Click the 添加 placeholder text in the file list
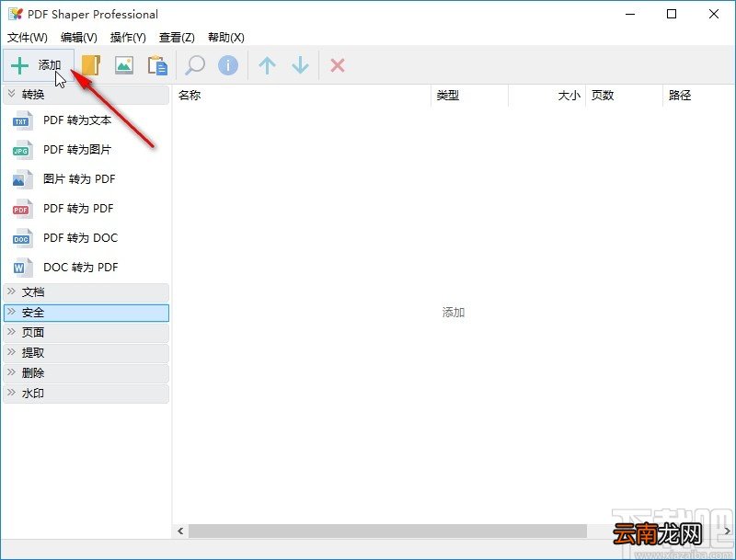 454,313
